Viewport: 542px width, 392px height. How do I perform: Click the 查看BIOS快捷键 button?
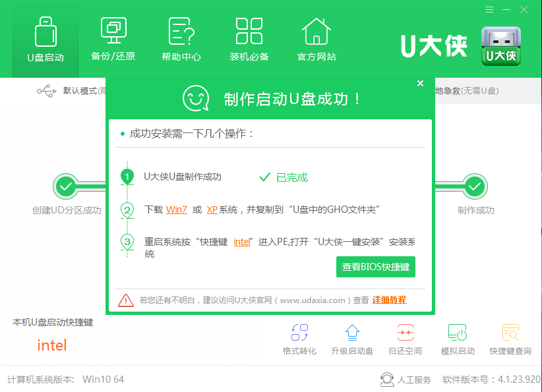click(376, 267)
